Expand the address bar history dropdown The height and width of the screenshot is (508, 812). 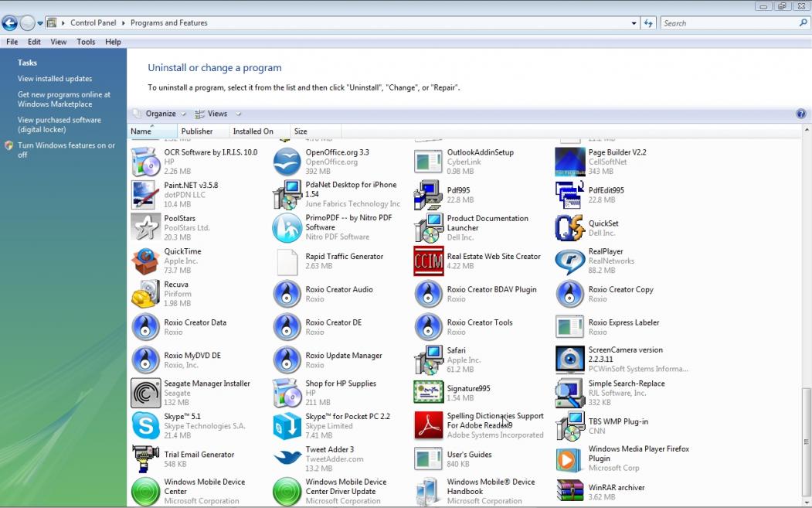[x=634, y=23]
